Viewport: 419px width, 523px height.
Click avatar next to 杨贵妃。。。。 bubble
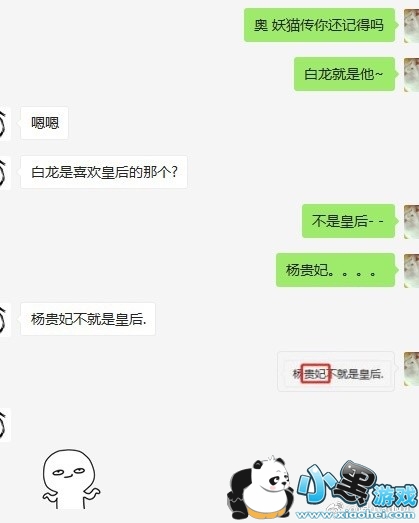412,271
